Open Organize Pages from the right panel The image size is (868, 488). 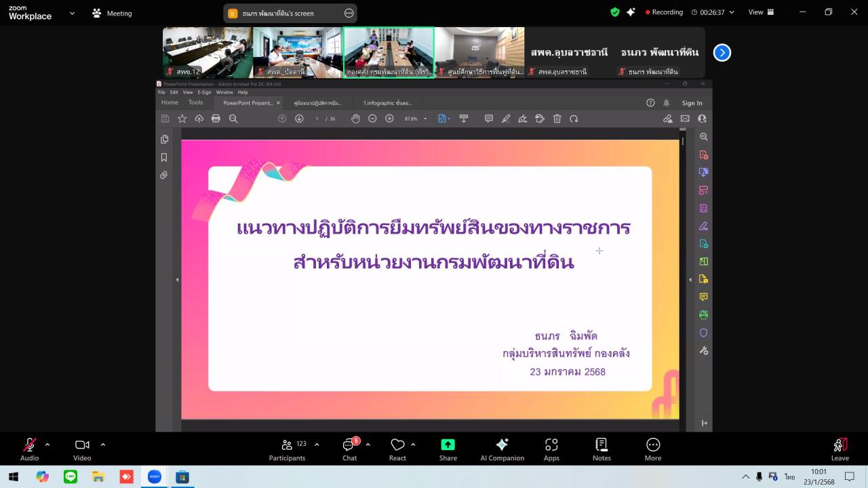[703, 190]
